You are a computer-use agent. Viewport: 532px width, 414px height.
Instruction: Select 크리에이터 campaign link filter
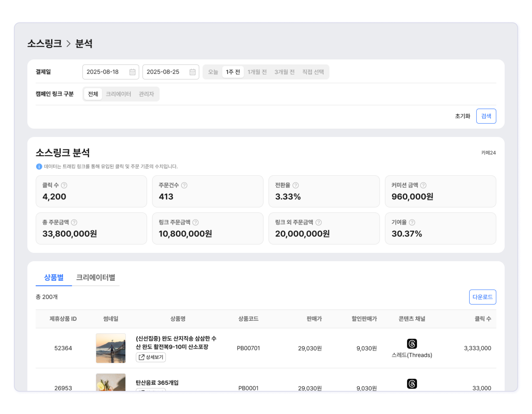pyautogui.click(x=118, y=94)
